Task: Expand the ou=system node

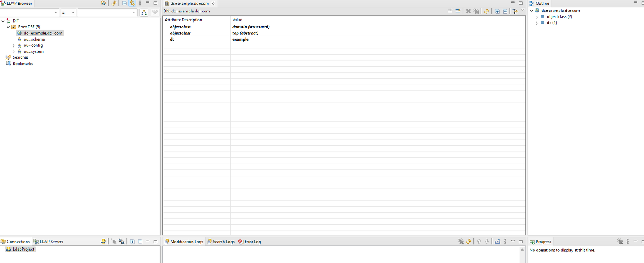Action: pyautogui.click(x=14, y=51)
